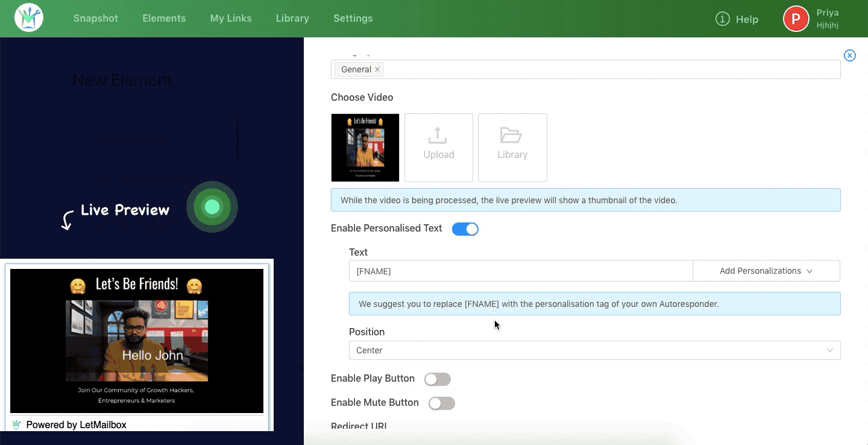Click the Hjhjhj account subtitle
The width and height of the screenshot is (868, 445).
pyautogui.click(x=827, y=25)
